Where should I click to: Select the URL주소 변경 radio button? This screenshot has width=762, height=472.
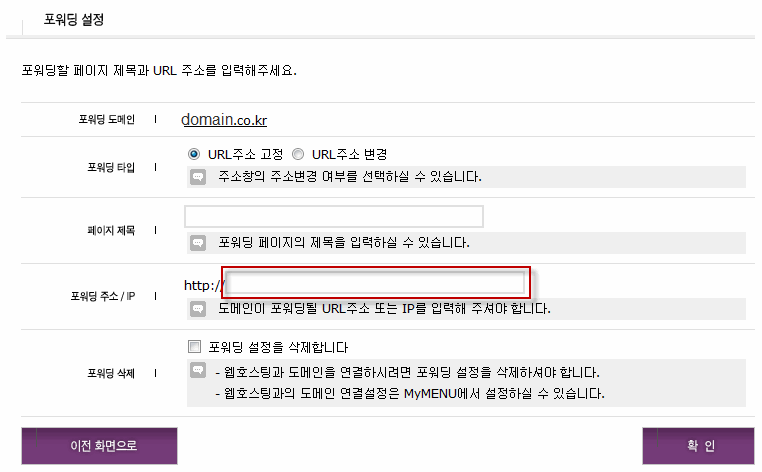298,154
